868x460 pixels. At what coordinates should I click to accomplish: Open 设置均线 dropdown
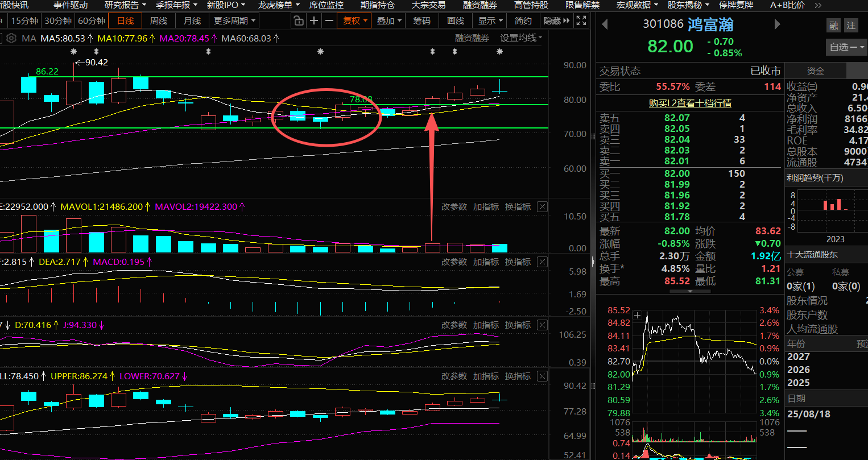[x=521, y=38]
